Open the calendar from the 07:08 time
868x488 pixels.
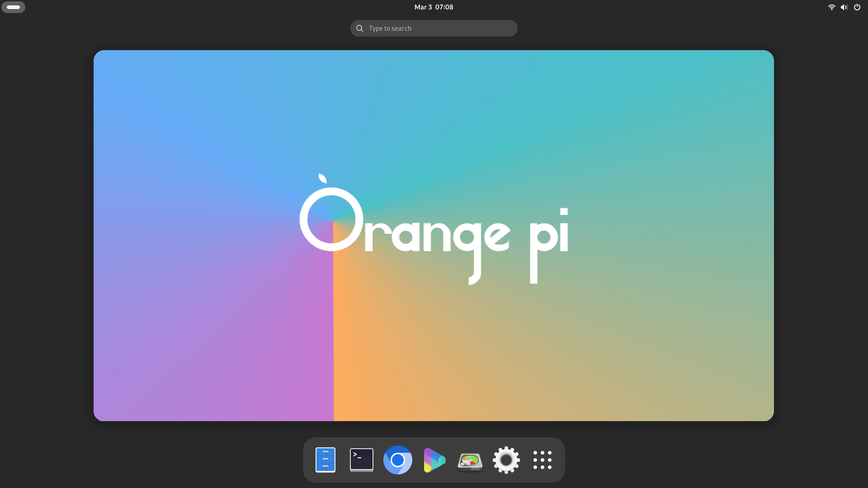tap(444, 7)
